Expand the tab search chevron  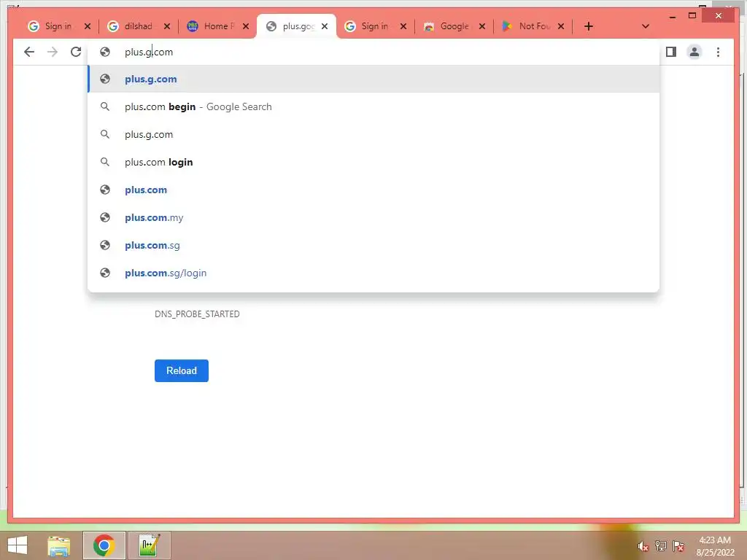click(646, 26)
